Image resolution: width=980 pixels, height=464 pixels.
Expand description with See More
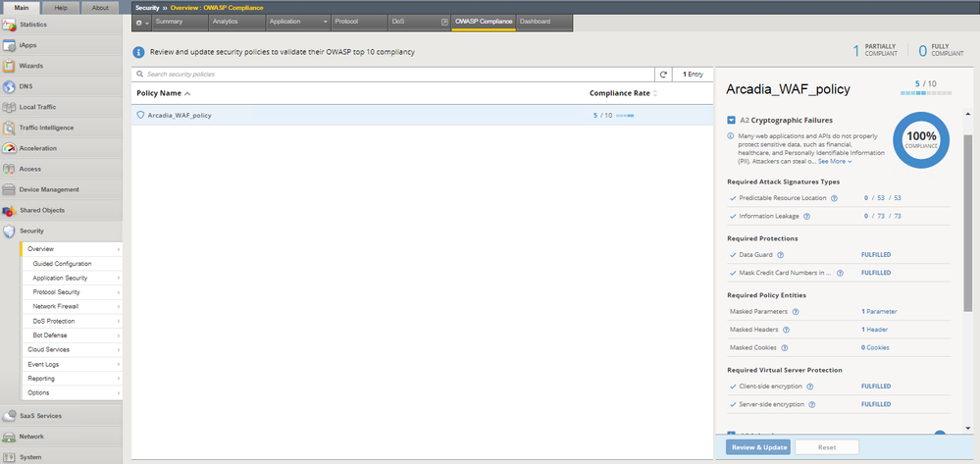click(x=835, y=161)
